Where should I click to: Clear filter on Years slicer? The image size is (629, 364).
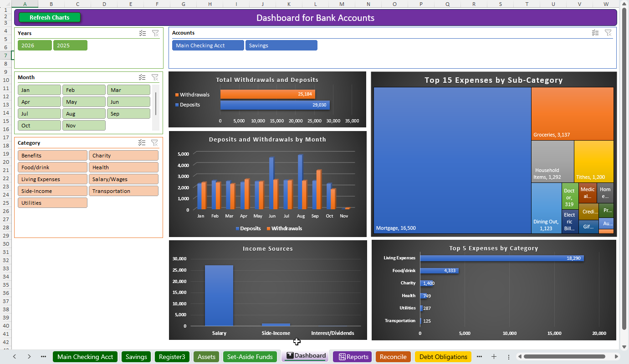tap(155, 33)
